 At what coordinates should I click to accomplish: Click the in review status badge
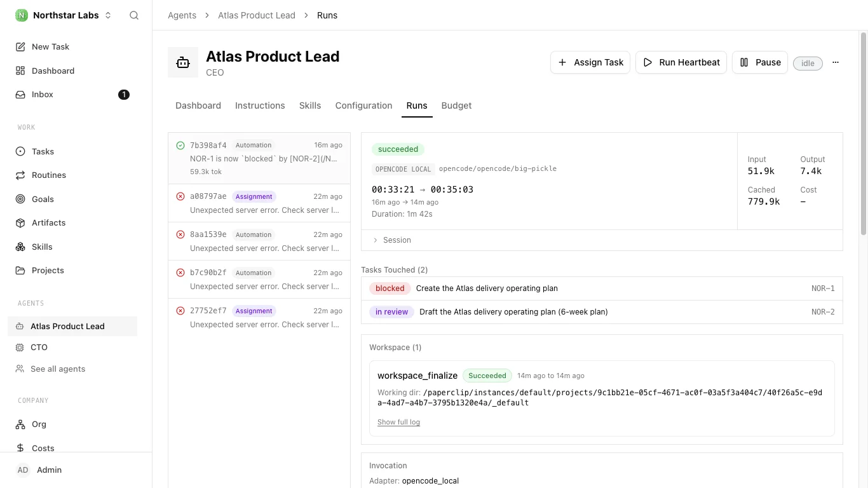(391, 312)
